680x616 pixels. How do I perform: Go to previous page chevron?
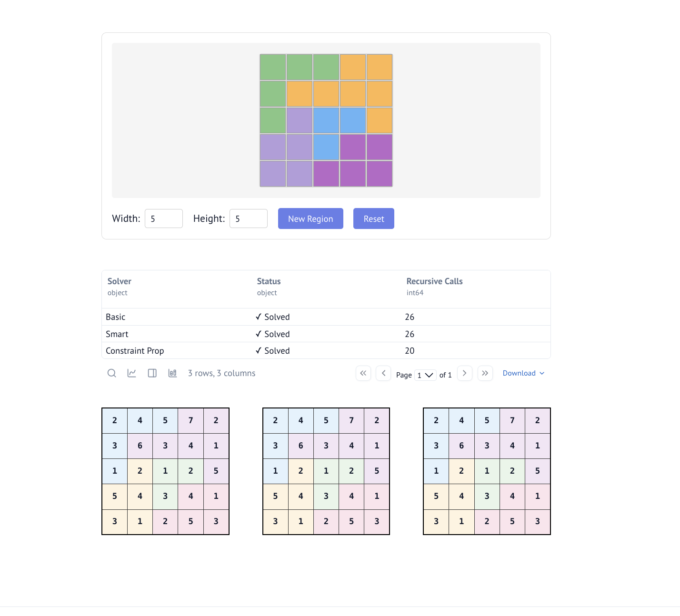[383, 373]
